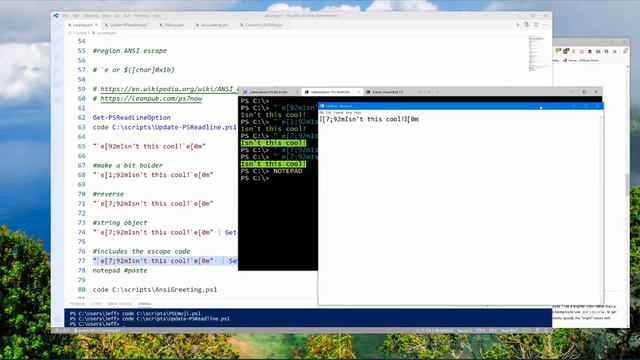640x360 pixels.
Task: Click the '#reverse' comment line
Action: click(108, 194)
